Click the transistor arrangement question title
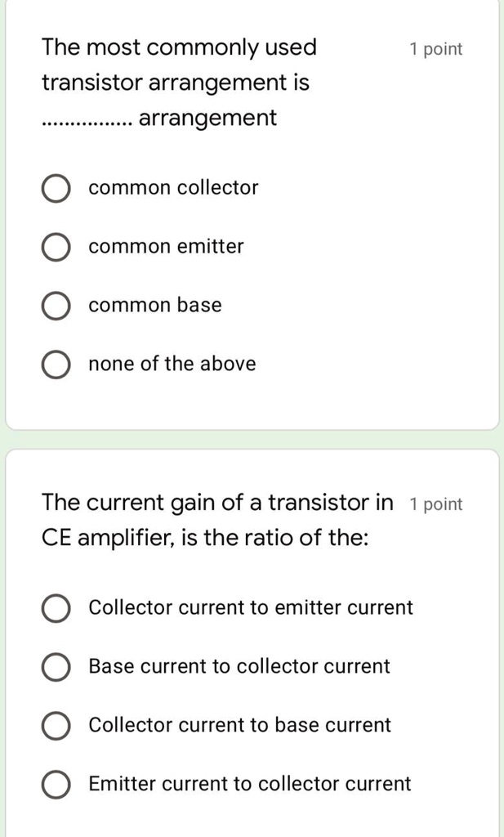 click(180, 82)
